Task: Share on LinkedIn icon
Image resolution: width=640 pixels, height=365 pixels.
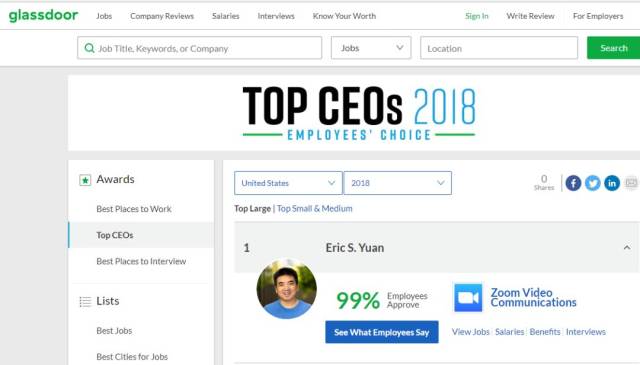Action: 612,183
